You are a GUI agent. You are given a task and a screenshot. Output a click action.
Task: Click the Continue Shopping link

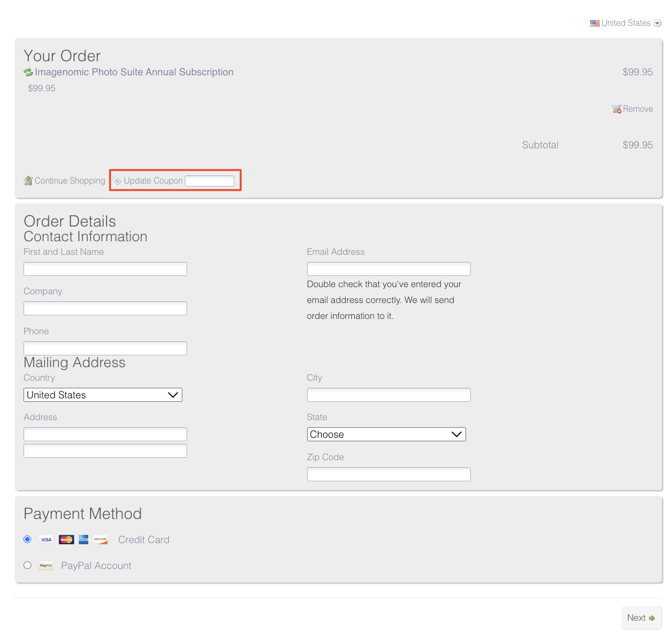tap(69, 181)
